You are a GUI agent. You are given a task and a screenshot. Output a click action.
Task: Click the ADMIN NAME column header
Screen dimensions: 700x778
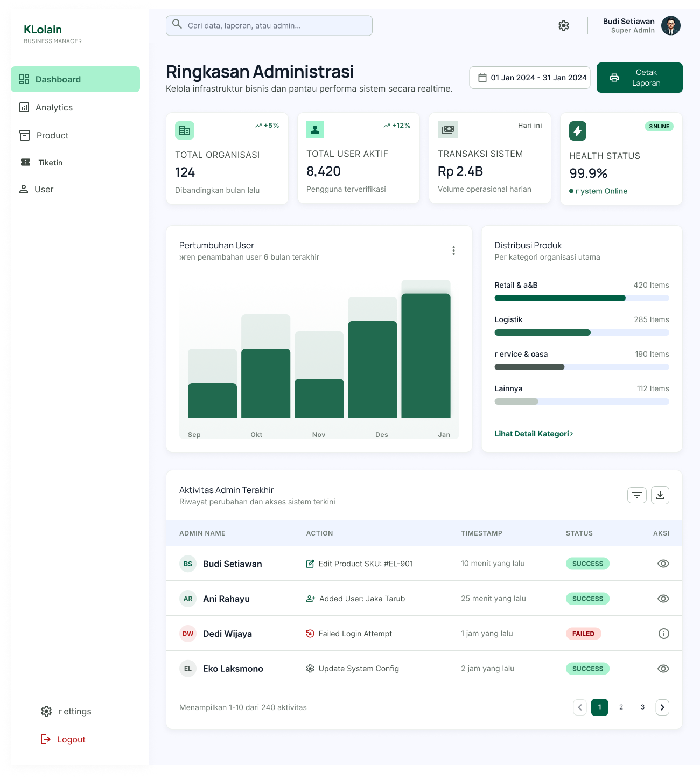coord(202,533)
